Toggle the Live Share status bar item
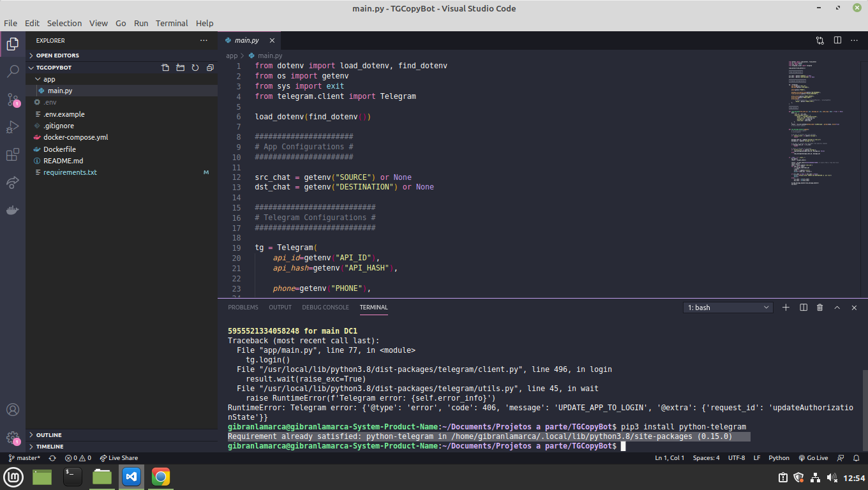This screenshot has width=868, height=490. pos(119,457)
